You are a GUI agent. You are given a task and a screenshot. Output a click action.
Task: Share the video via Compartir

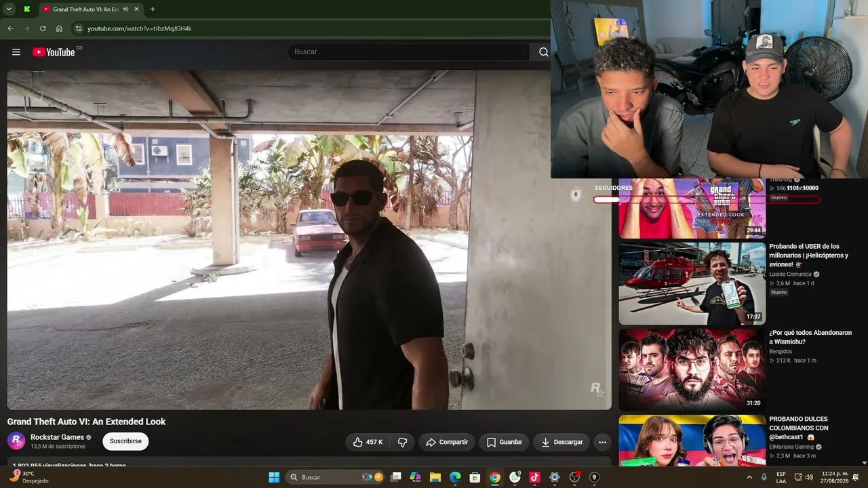(x=447, y=442)
